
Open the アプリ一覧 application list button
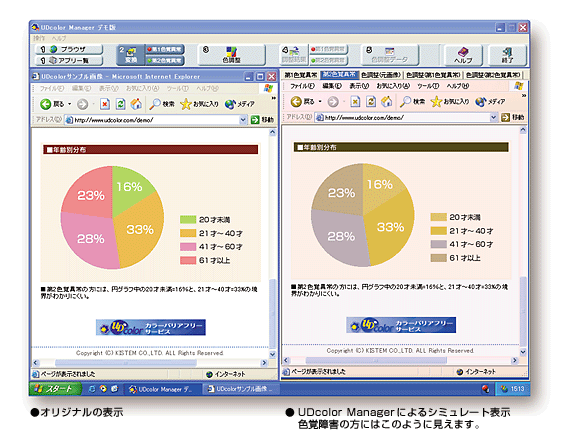pos(69,60)
